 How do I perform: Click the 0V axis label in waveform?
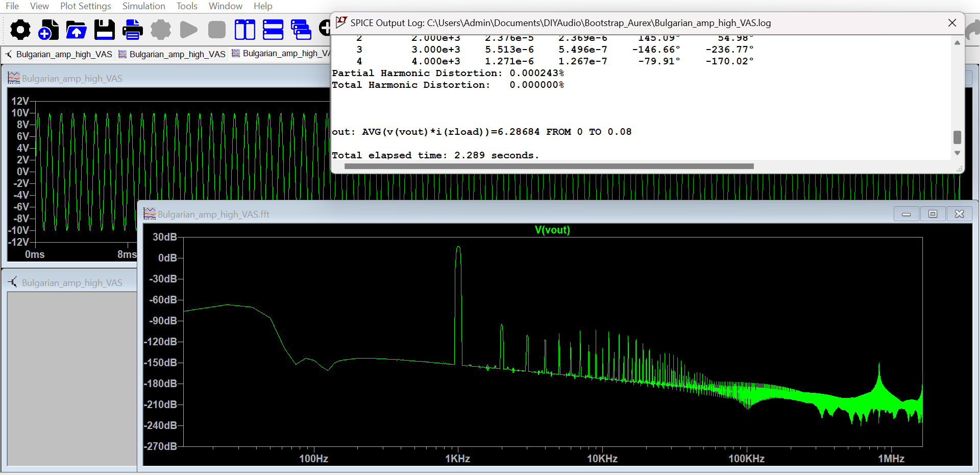(x=22, y=172)
